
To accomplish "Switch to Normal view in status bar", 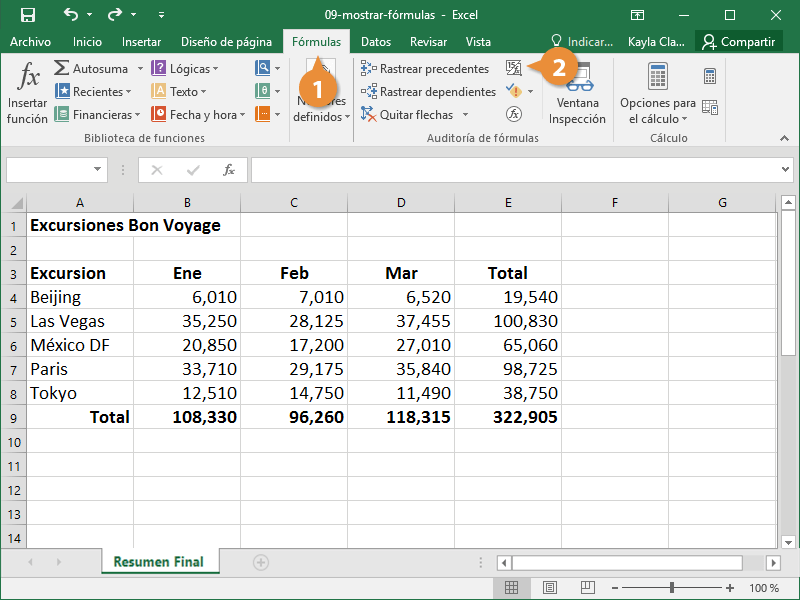I will coord(511,588).
